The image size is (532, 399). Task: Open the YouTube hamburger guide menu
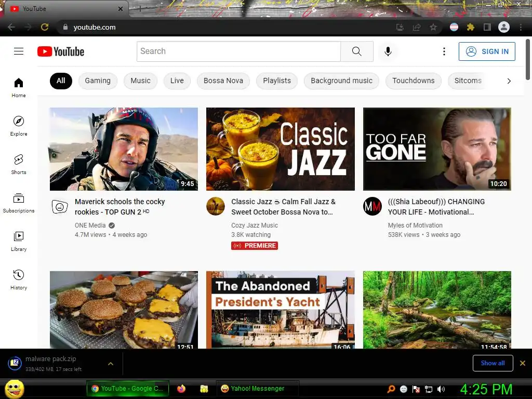[19, 51]
